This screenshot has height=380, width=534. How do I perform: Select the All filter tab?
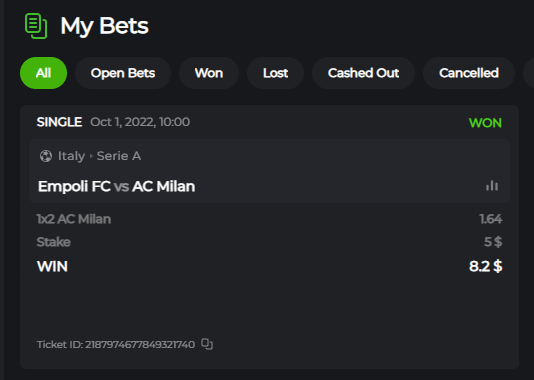(x=44, y=73)
